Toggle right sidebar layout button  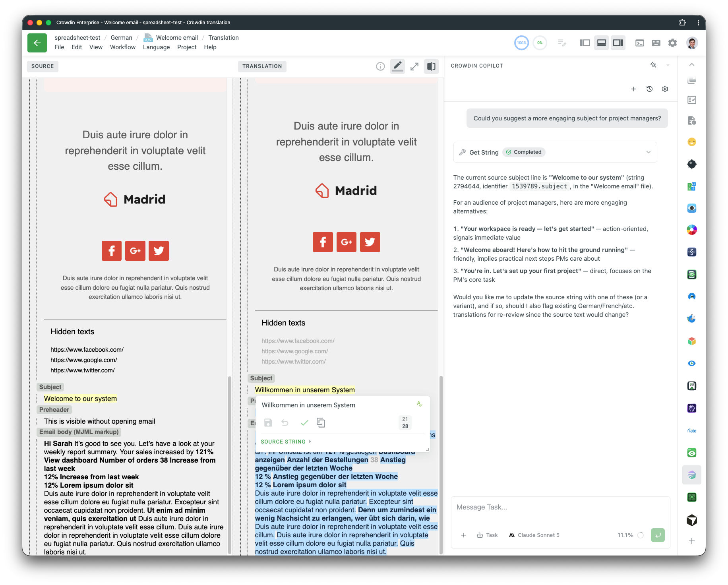point(618,43)
